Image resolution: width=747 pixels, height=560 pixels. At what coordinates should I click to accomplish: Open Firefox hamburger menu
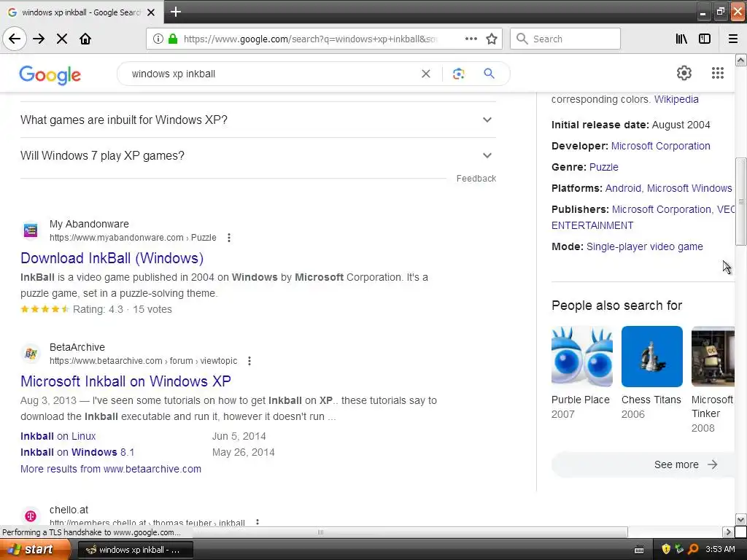[x=733, y=39]
